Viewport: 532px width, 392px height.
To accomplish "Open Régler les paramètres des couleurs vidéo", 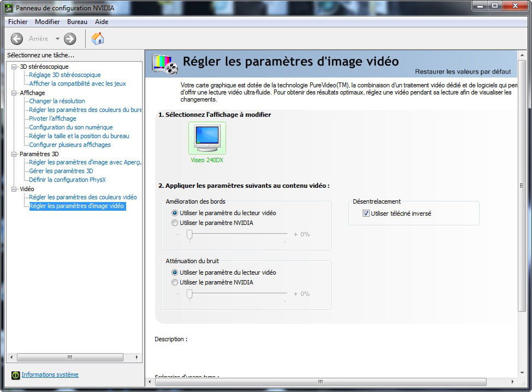I will coord(83,197).
